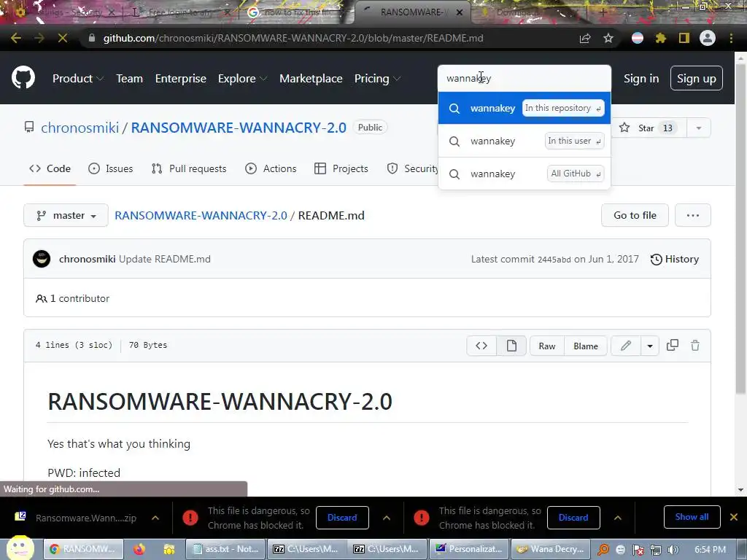
Task: Click the Chrome profile avatar icon
Action: 708,38
